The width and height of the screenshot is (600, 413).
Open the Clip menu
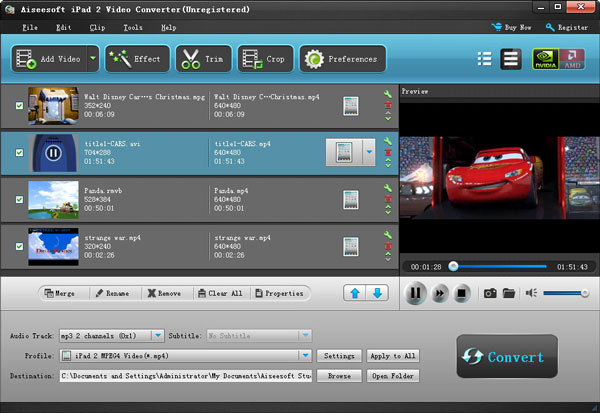98,27
